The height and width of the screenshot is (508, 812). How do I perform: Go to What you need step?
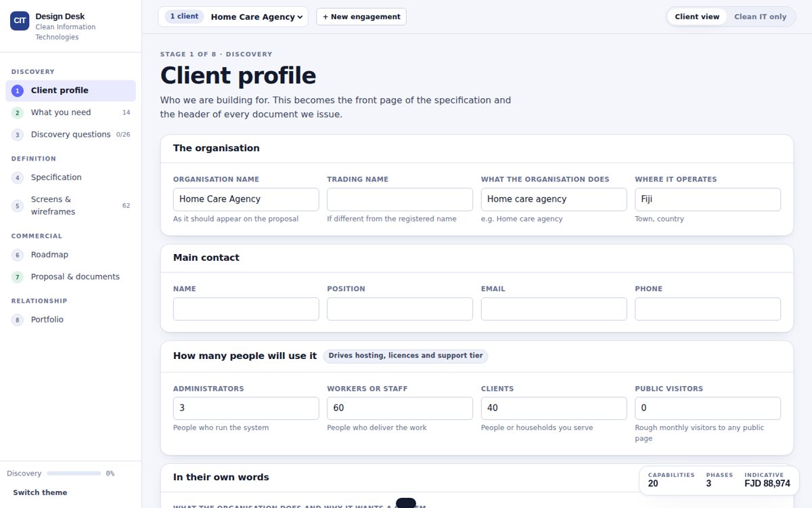(71, 112)
